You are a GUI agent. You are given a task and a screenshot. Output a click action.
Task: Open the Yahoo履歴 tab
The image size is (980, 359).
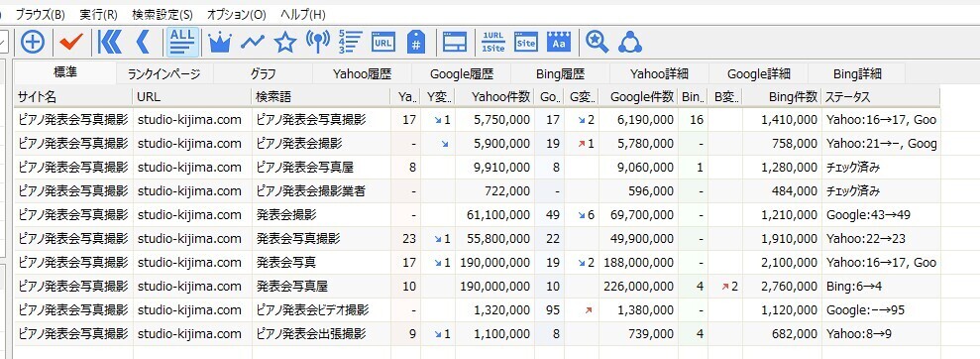tap(362, 73)
